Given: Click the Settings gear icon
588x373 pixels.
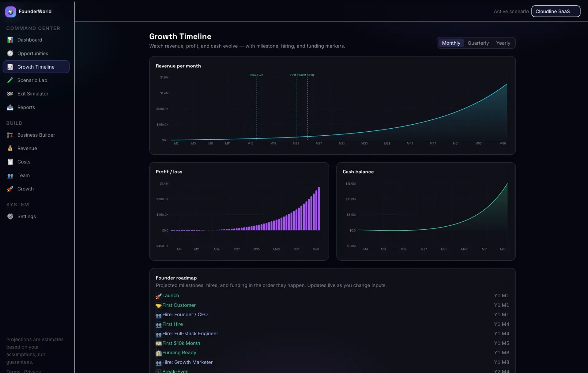Looking at the screenshot, I should 10,217.
